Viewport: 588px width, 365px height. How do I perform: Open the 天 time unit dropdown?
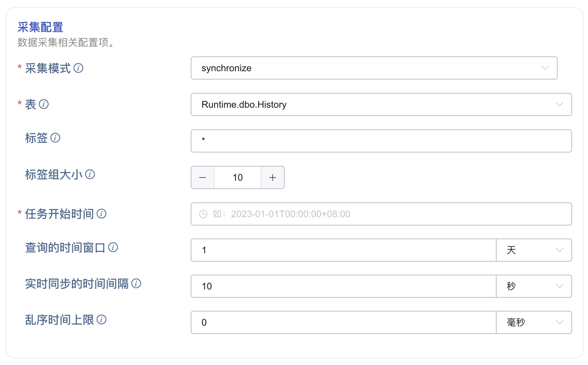point(534,250)
